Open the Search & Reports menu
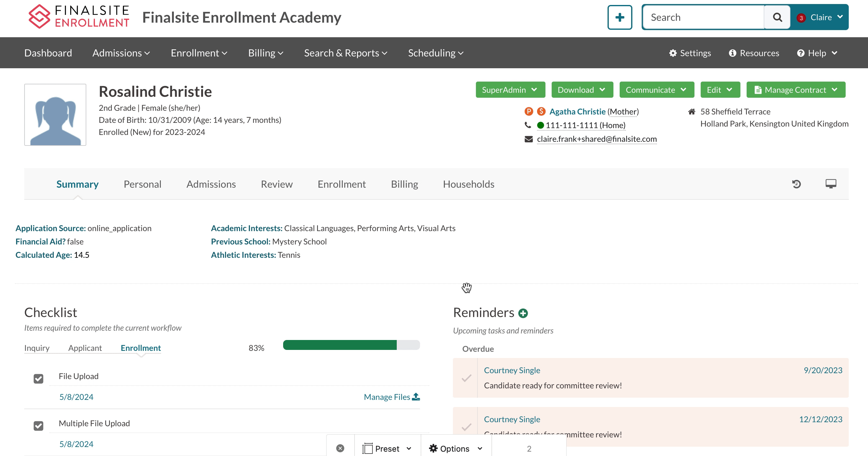Viewport: 868px width, 456px height. pos(346,53)
